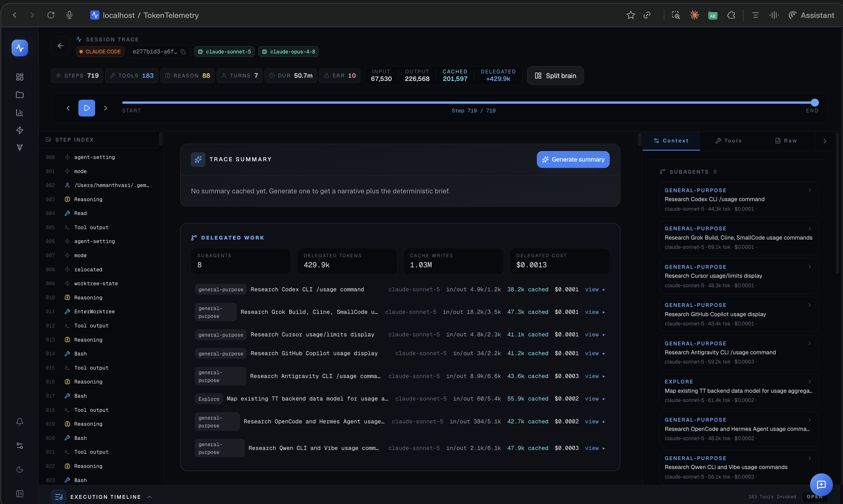Click the step index scrollbar
The height and width of the screenshot is (504, 843).
(161, 139)
